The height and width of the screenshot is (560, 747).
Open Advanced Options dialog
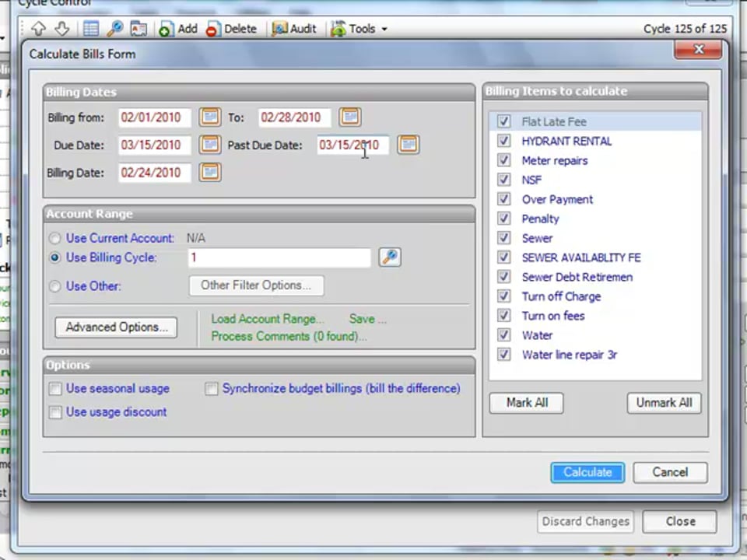point(116,327)
